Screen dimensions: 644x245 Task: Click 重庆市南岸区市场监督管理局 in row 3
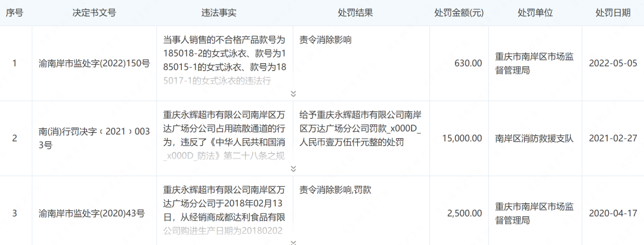point(534,213)
